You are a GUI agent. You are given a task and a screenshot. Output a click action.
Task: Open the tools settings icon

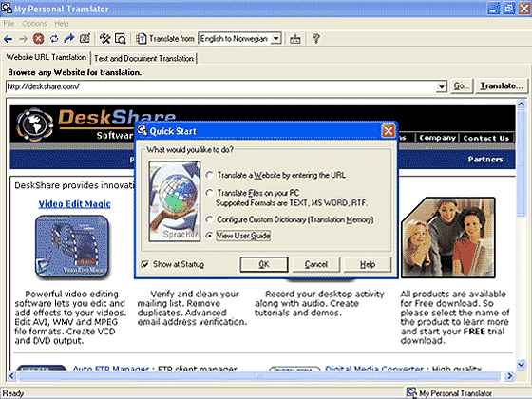point(104,38)
